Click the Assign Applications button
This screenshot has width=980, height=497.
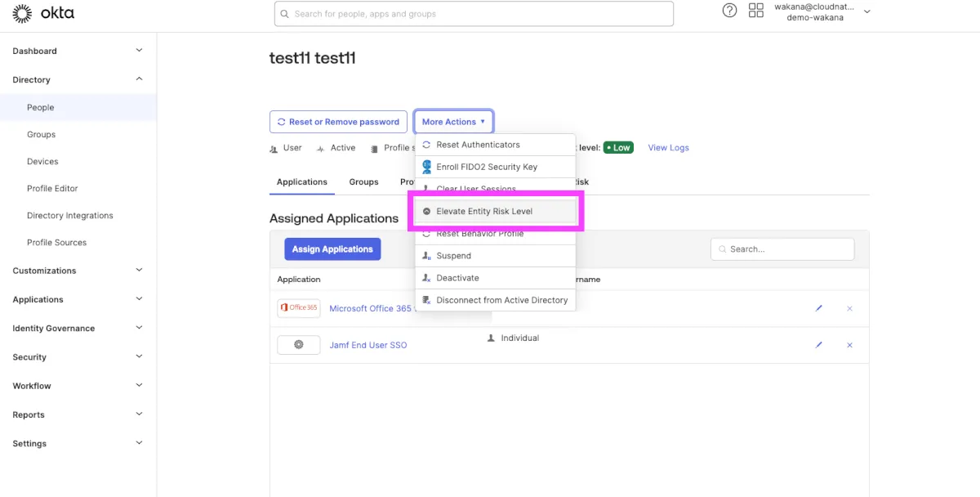coord(332,249)
